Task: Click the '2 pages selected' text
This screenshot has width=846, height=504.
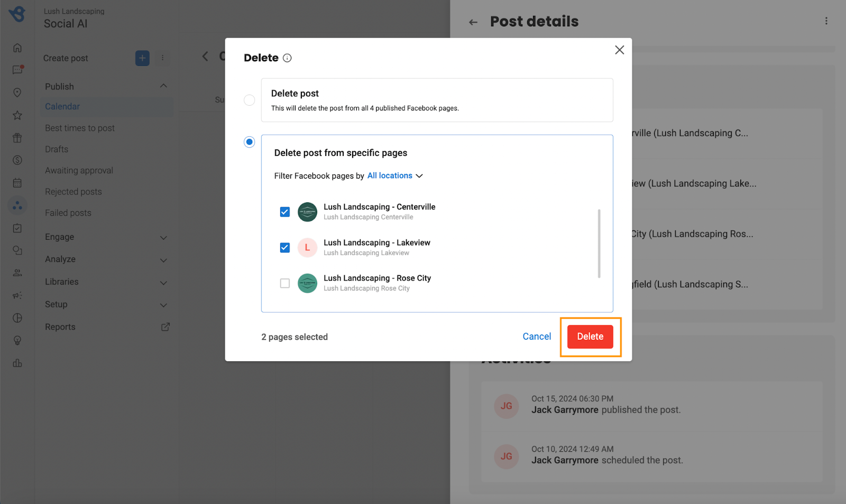Action: 295,337
